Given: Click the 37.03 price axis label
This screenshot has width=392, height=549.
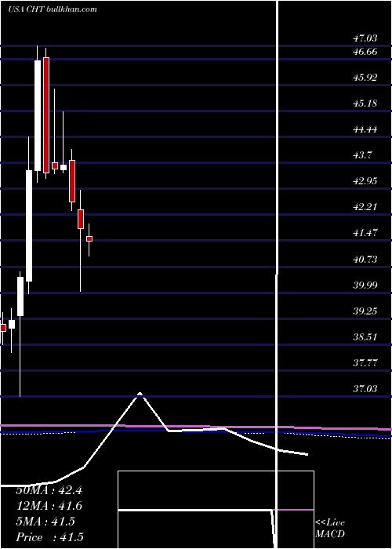Looking at the screenshot, I should pyautogui.click(x=365, y=389).
